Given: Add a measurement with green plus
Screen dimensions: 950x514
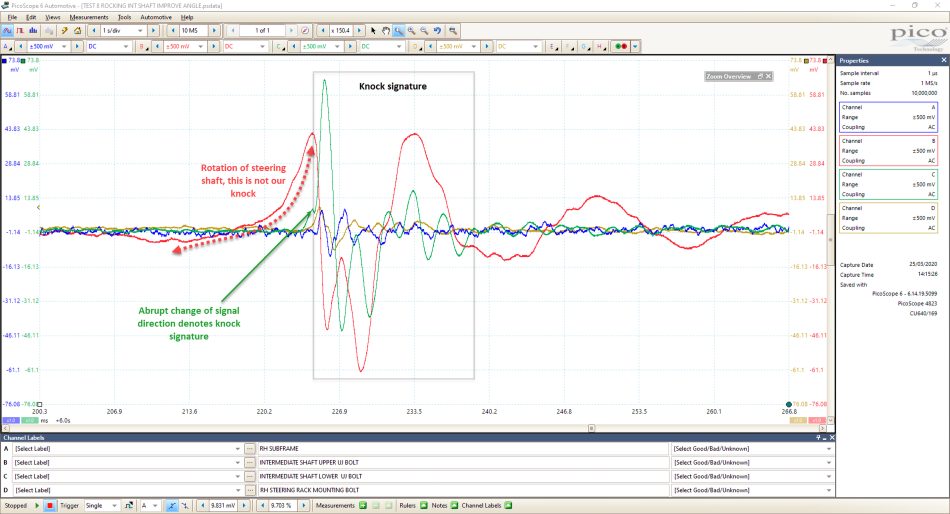Looking at the screenshot, I should point(363,506).
